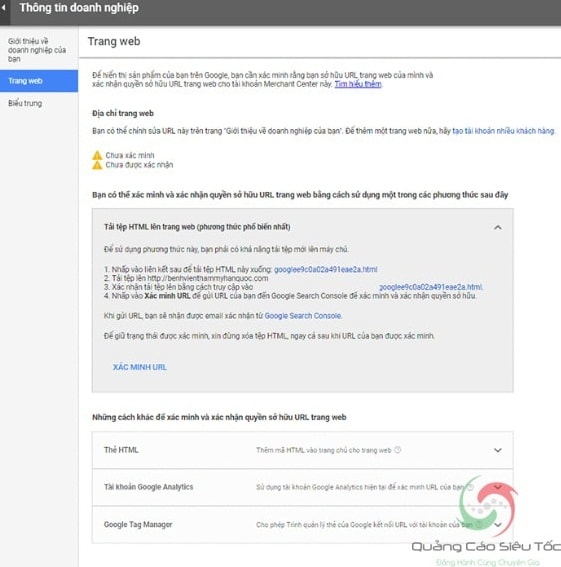Collapse the Tải tệp HTML lên trang web section
Viewport: 561px width, 567px height.
tap(498, 227)
